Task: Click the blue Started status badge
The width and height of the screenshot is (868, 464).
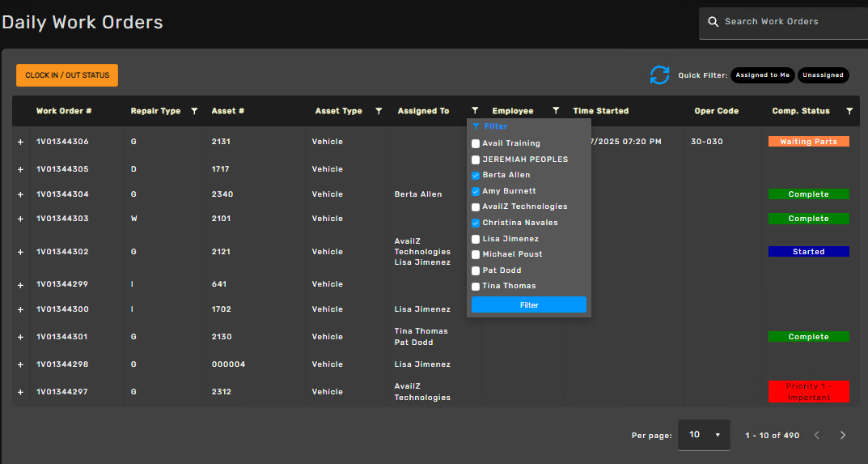Action: 808,252
